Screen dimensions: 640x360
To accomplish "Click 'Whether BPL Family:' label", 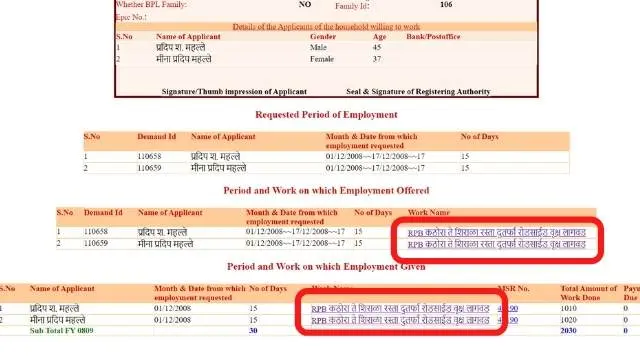I will click(151, 4).
